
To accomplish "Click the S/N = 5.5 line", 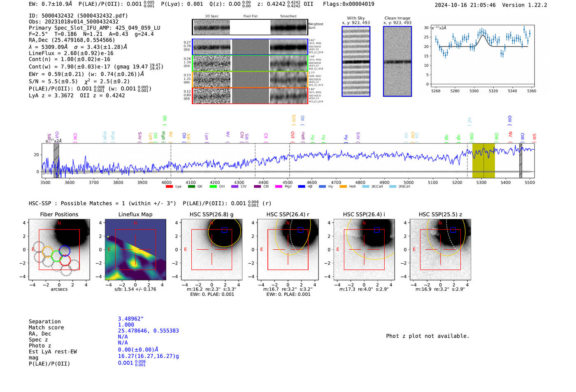I will [x=79, y=81].
